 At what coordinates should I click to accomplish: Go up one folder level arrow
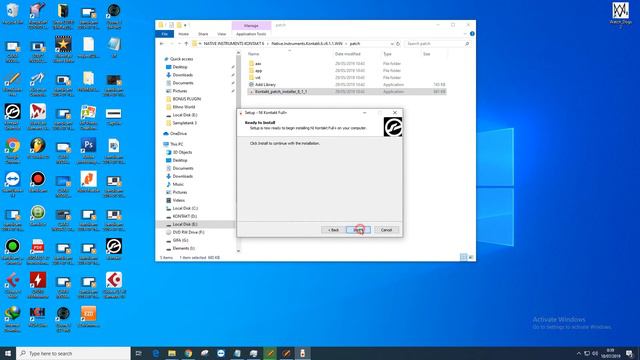click(x=186, y=44)
